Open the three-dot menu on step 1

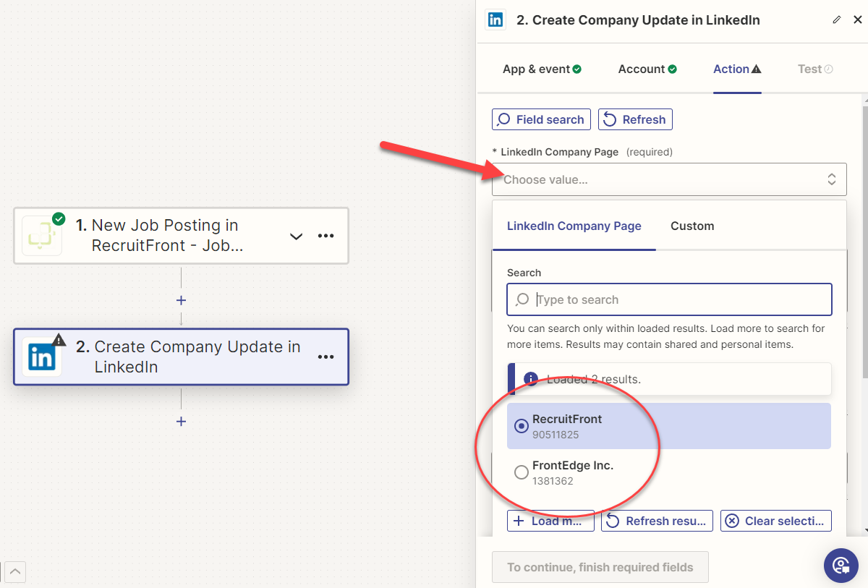(x=326, y=236)
